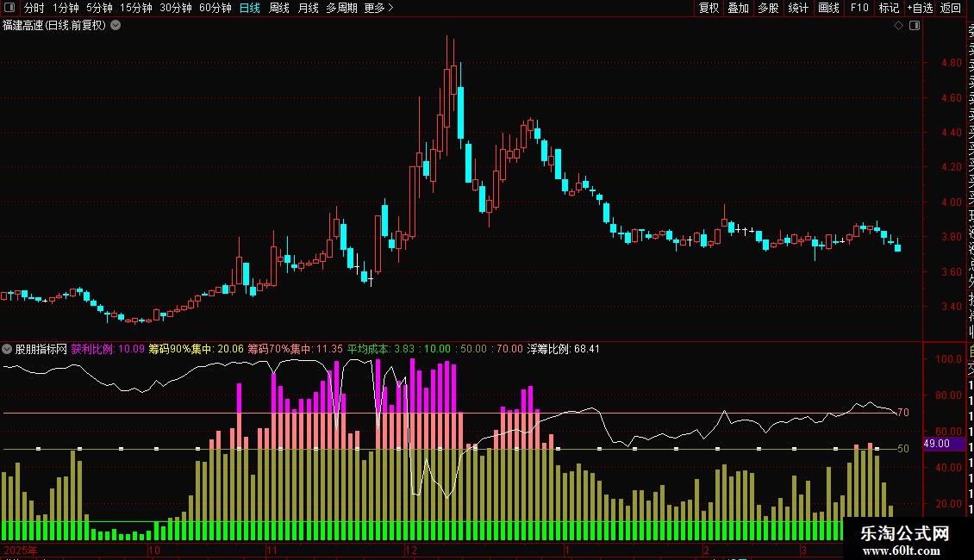
Task: Select the 30分钟 period
Action: [x=176, y=8]
